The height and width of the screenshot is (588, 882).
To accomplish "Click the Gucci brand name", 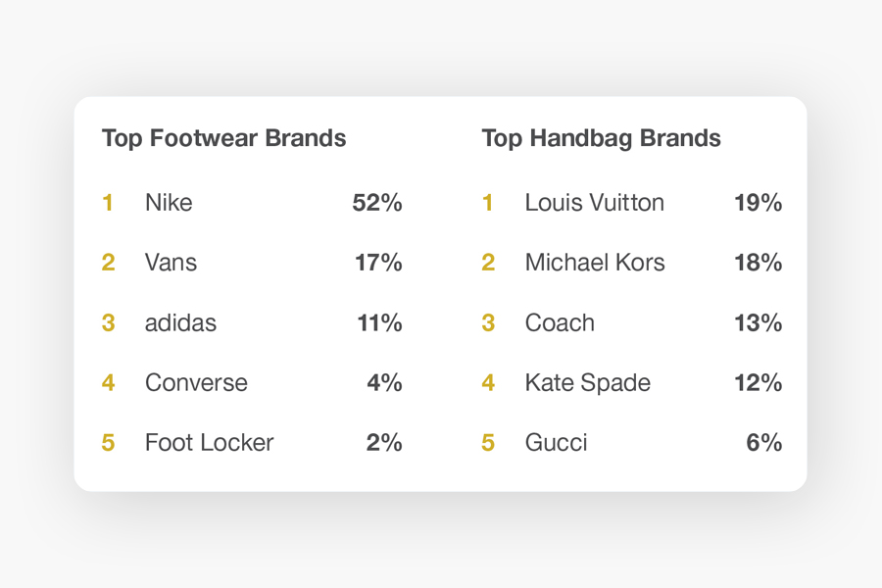I will pos(557,442).
